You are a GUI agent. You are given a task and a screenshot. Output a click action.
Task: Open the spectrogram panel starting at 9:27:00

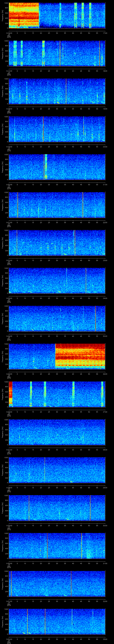click(57, 432)
